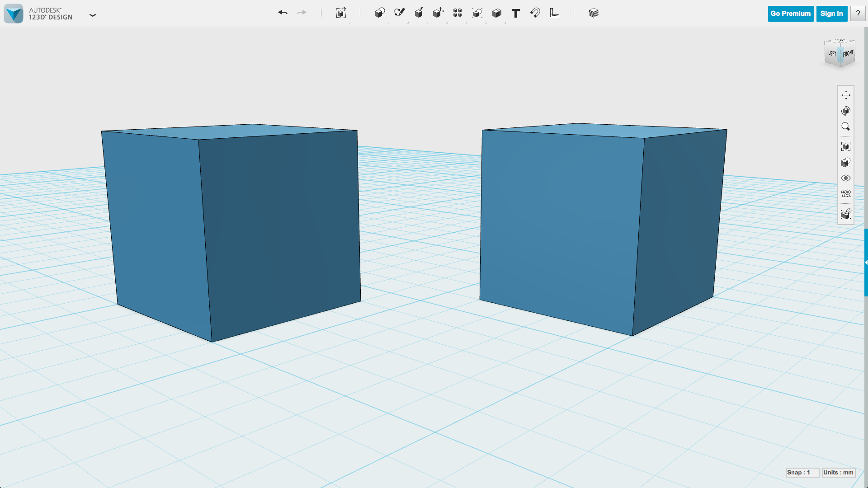Click the Snap value input field

(x=801, y=473)
